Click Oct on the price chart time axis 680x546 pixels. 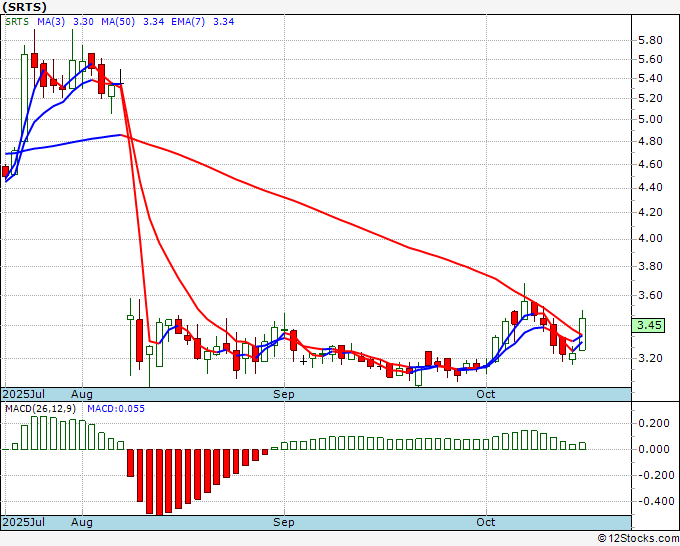tap(485, 394)
